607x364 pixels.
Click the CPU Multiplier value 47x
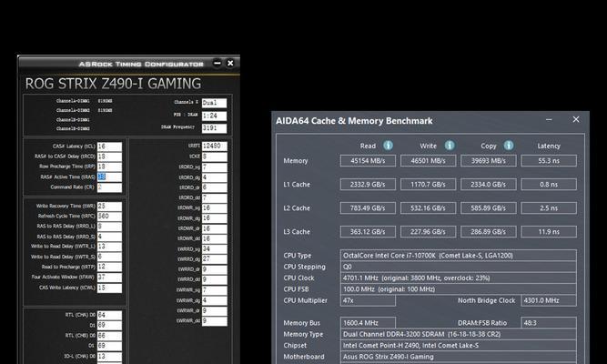(368, 300)
